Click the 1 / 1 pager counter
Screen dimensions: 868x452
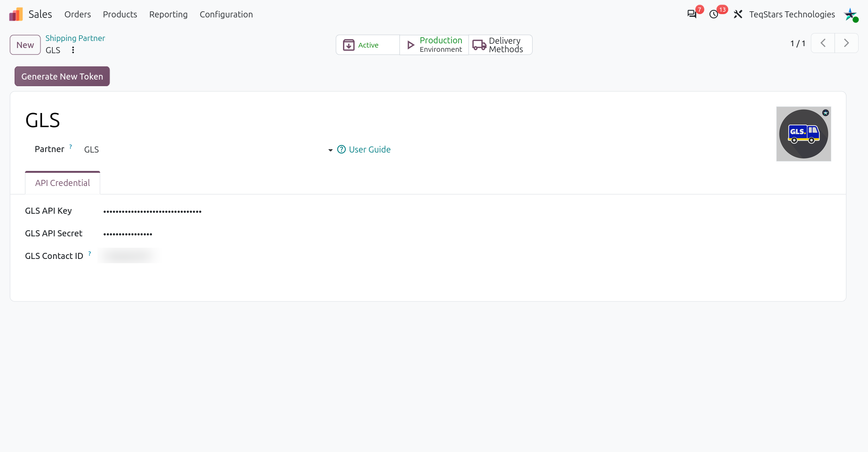[x=798, y=43]
